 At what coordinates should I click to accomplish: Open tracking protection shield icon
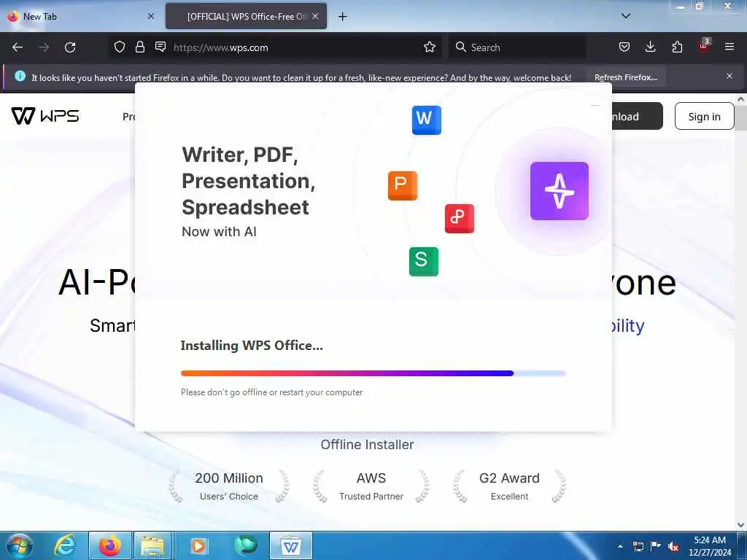(120, 47)
